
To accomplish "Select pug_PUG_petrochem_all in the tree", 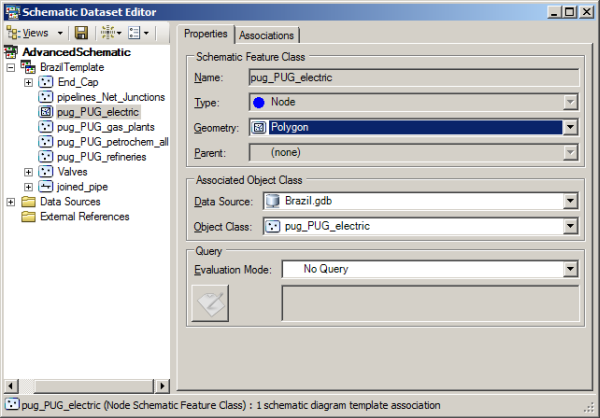I will coord(112,142).
